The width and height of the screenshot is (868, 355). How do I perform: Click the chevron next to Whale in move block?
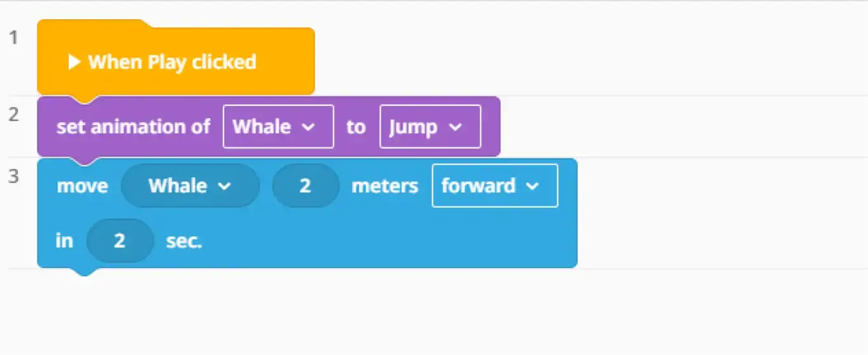click(x=224, y=186)
